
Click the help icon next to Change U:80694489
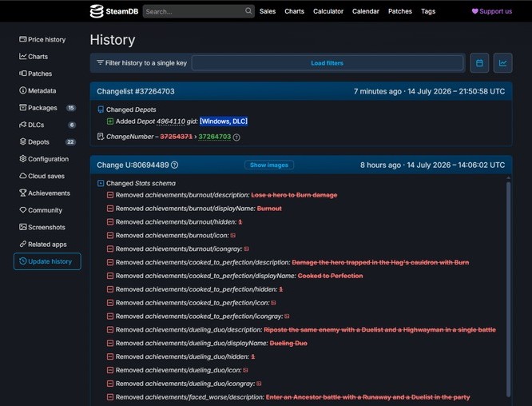click(174, 165)
